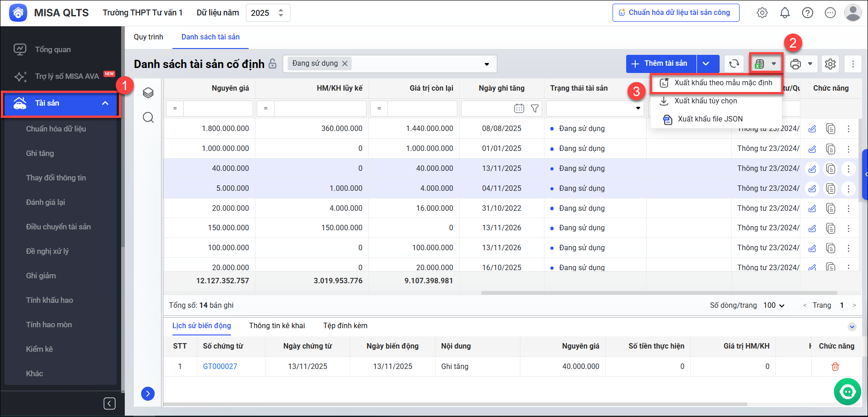Screen dimensions: 868x417
Task: Click the printer icon
Action: pos(795,64)
